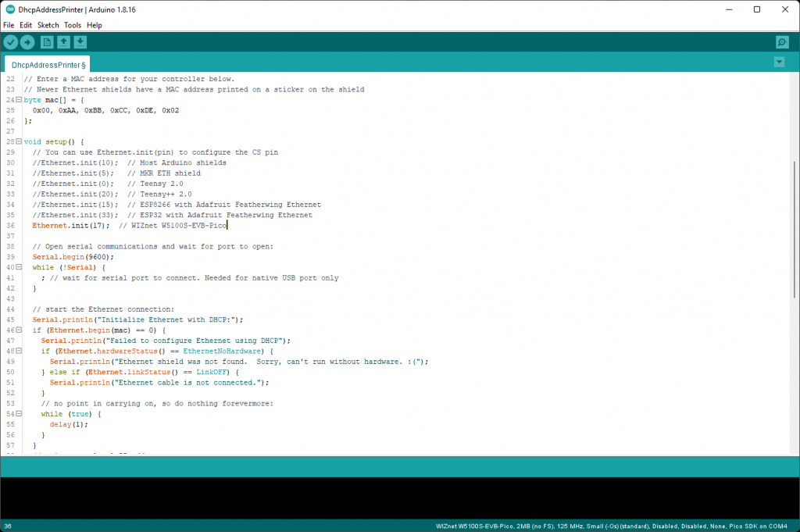Click the delay(1); line
The width and height of the screenshot is (800, 532).
click(x=69, y=424)
